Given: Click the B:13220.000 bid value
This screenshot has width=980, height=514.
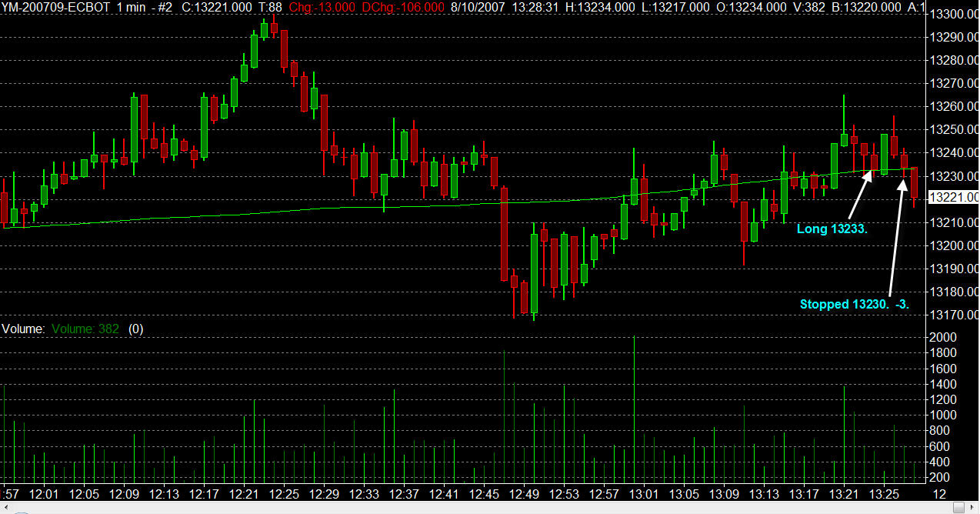Looking at the screenshot, I should pos(865,7).
